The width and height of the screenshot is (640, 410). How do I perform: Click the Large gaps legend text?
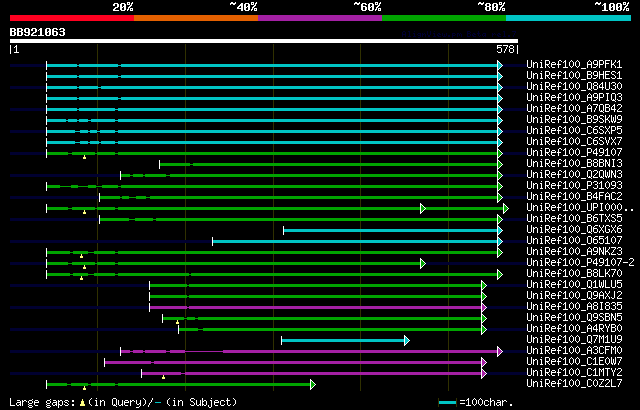point(123,403)
